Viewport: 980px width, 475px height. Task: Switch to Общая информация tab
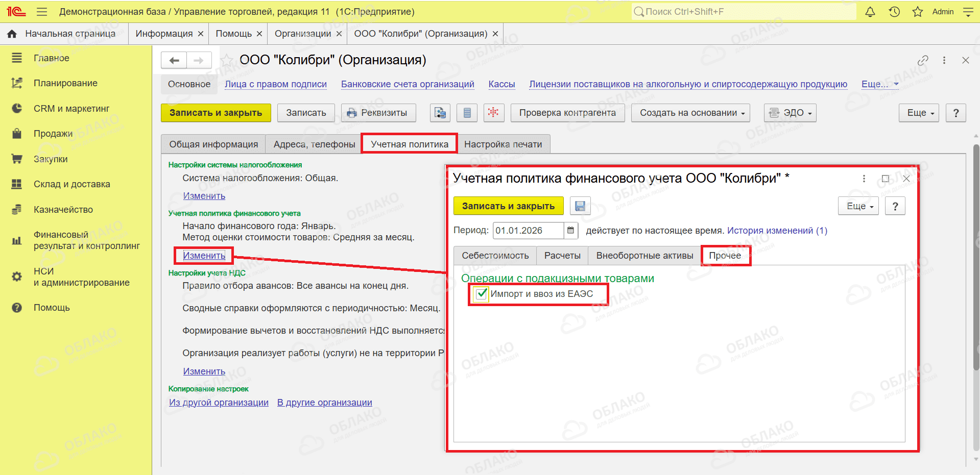click(x=213, y=144)
